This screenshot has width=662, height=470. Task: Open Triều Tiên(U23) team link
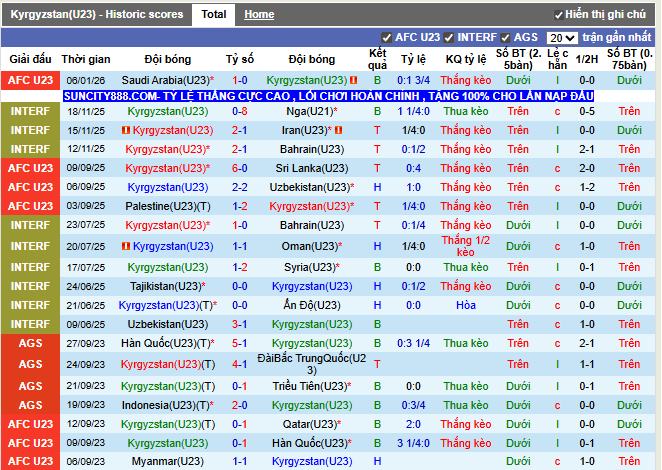(x=312, y=386)
